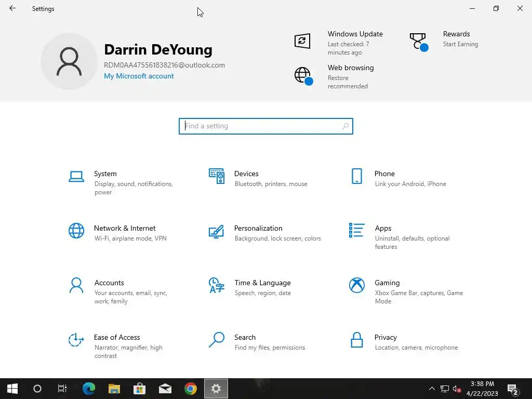532x399 pixels.
Task: Click the Settings gear on taskbar
Action: [216, 389]
